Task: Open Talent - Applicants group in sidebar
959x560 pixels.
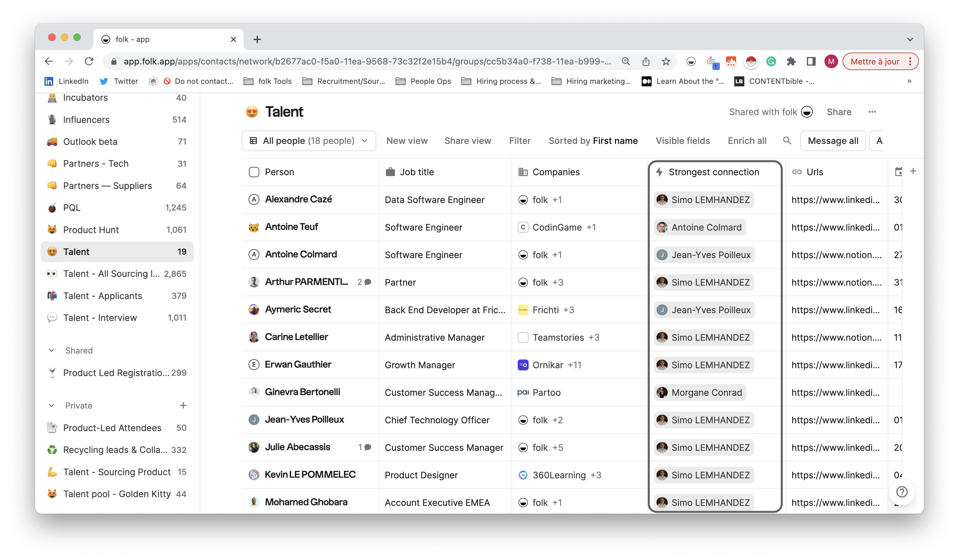Action: (x=102, y=296)
